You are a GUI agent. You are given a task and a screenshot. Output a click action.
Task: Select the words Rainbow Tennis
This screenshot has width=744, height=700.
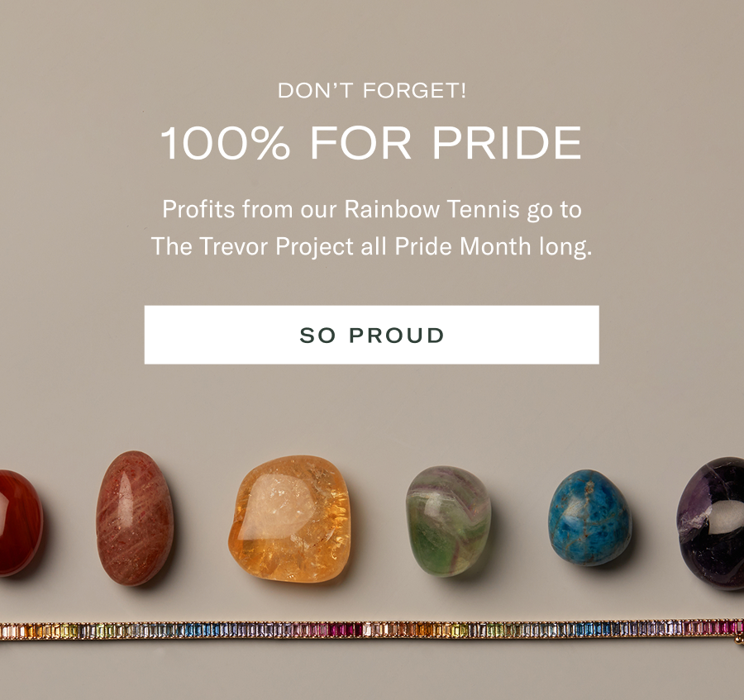tap(432, 209)
